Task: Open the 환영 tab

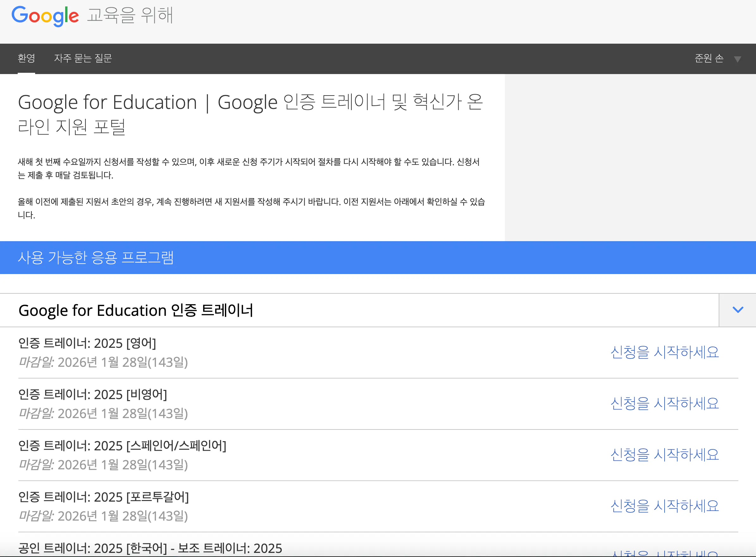Action: [x=26, y=58]
